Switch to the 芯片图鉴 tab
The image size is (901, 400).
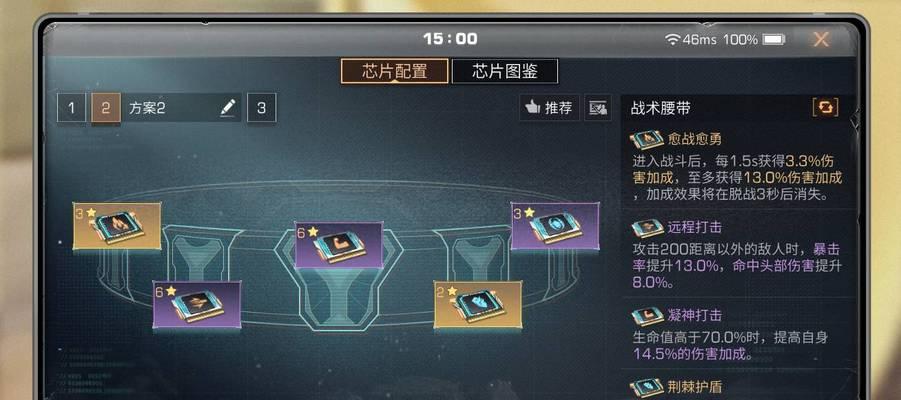(505, 71)
